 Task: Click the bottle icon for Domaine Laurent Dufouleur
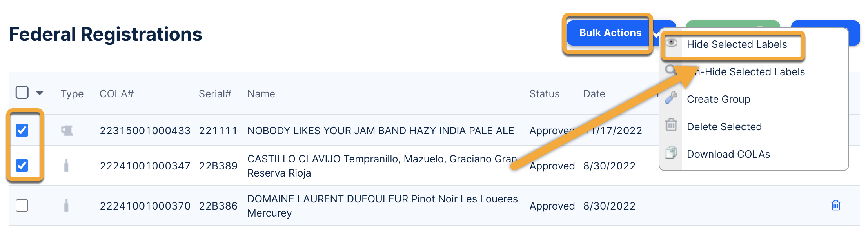(66, 206)
